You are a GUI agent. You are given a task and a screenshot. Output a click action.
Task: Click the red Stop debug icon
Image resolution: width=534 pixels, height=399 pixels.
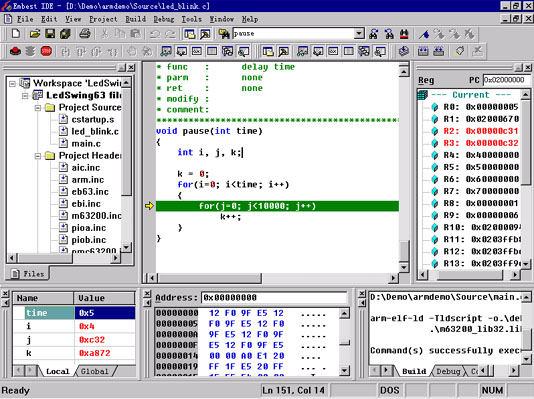click(46, 51)
